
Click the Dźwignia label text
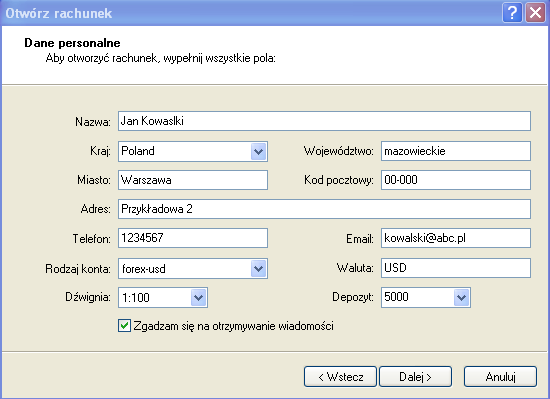pyautogui.click(x=88, y=297)
